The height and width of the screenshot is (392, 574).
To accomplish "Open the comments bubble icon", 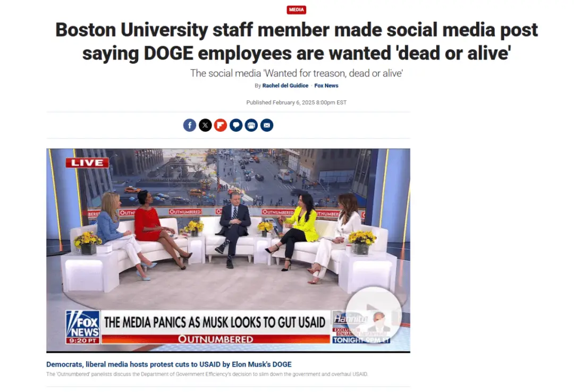I will (x=236, y=125).
